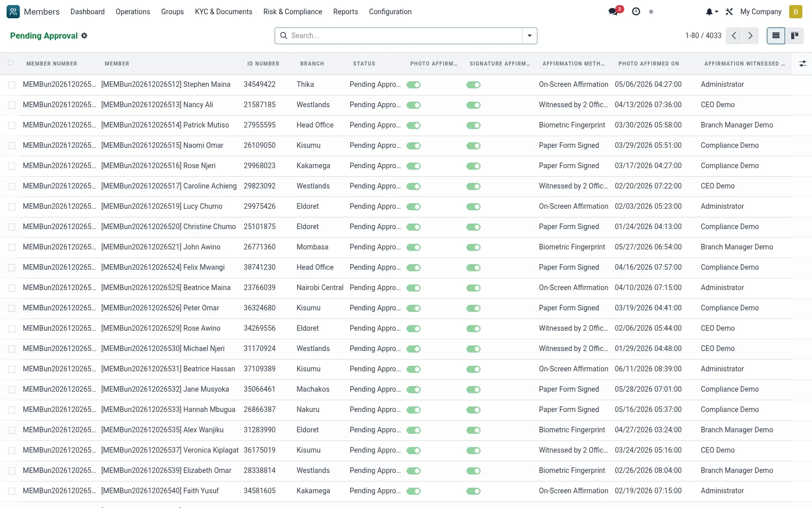The image size is (812, 508).
Task: Switch to the kanban view
Action: pyautogui.click(x=795, y=36)
